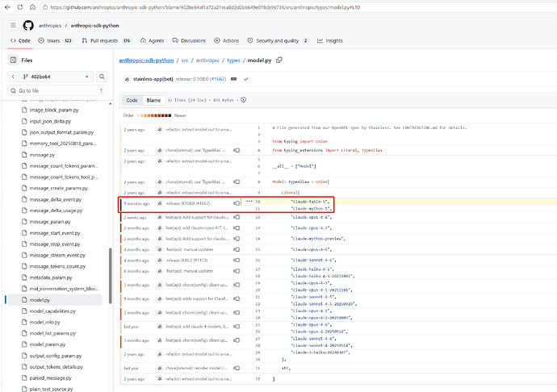Viewport: 557px width, 392px height.
Task: Open the 402be64 branch selector dropdown
Action: click(57, 77)
